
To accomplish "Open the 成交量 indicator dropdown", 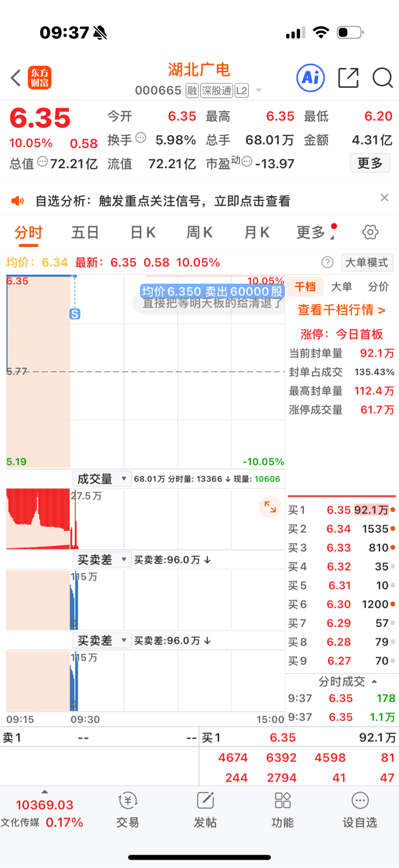I will (x=102, y=479).
